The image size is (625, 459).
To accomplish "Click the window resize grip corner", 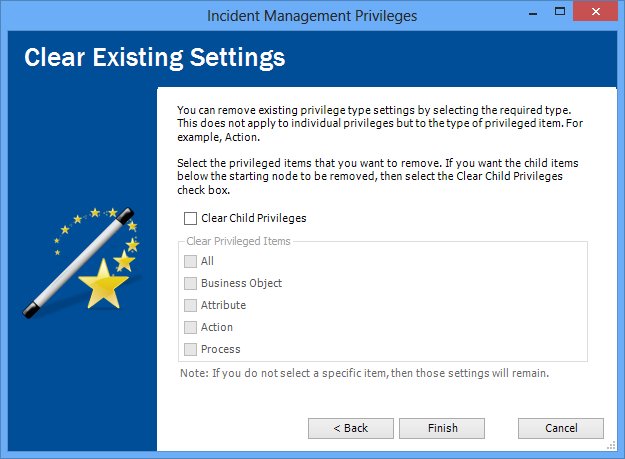I will click(x=611, y=446).
